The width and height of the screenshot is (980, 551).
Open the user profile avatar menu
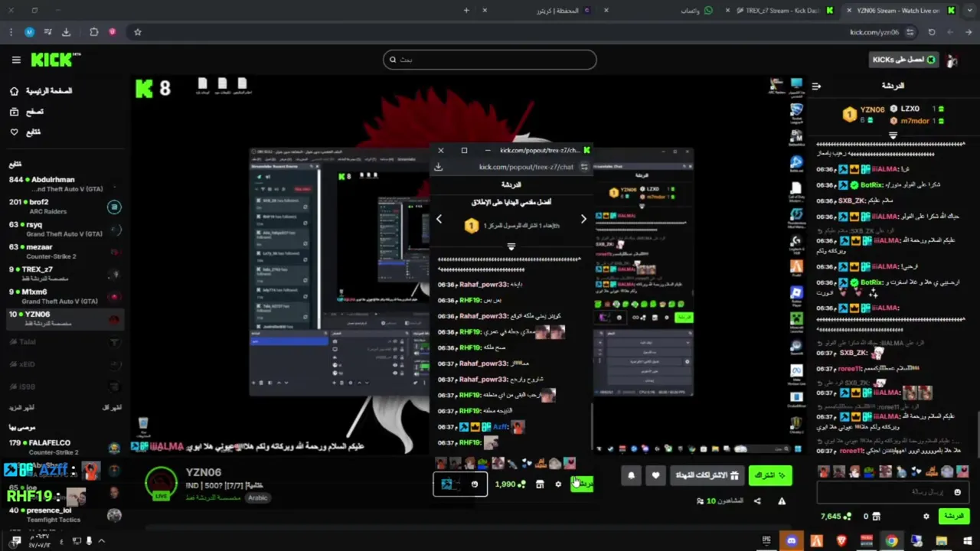click(952, 60)
